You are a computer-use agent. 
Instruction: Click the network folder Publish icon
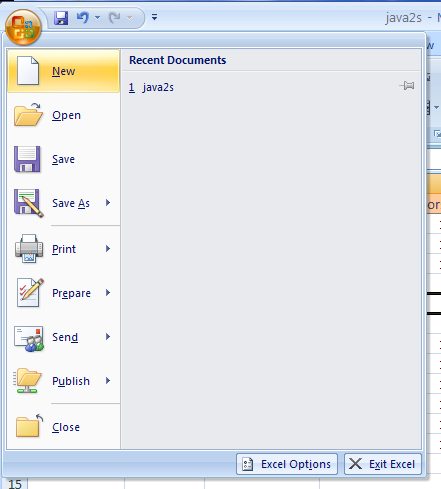point(27,381)
